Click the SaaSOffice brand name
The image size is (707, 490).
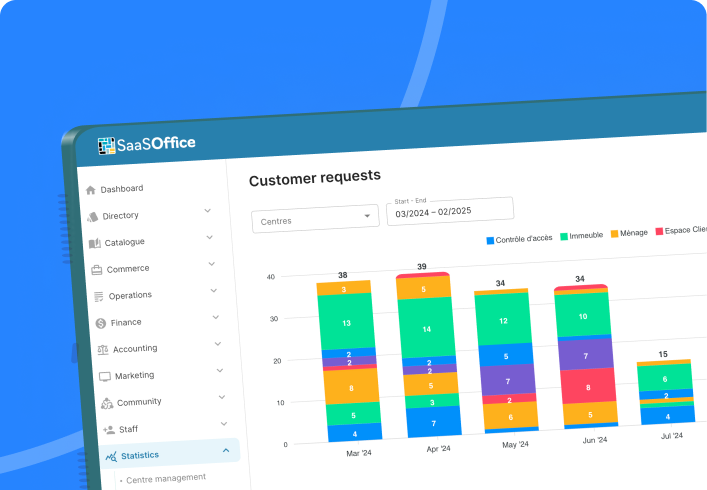point(156,144)
